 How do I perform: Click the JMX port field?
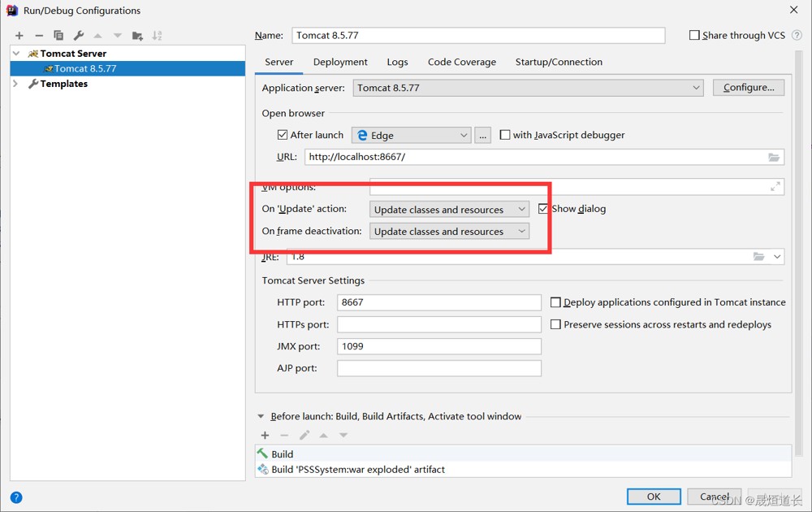tap(439, 346)
